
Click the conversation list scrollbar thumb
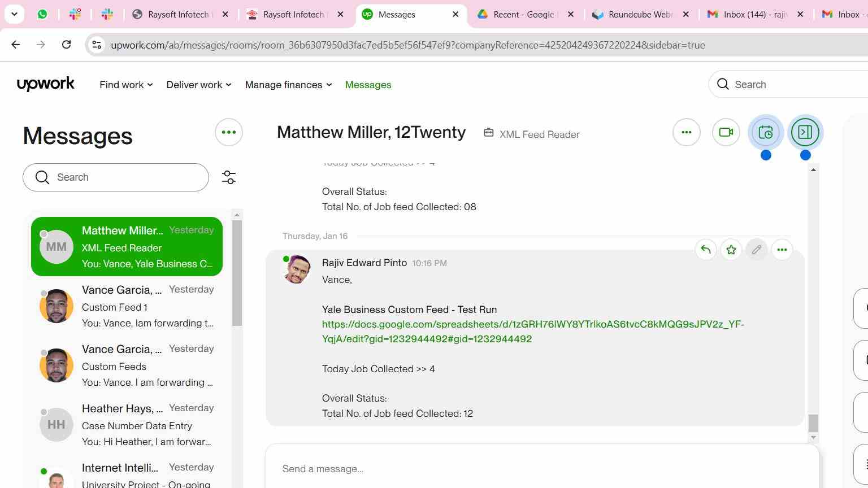(237, 273)
